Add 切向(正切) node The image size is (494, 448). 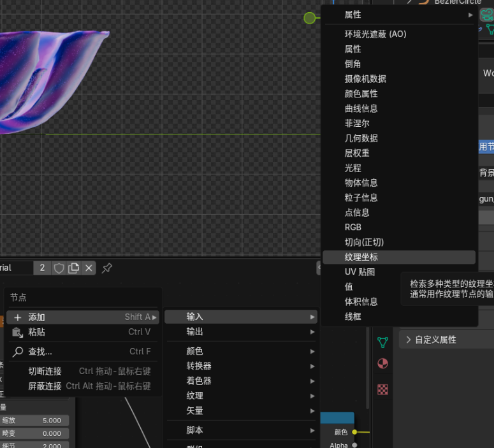click(399, 242)
